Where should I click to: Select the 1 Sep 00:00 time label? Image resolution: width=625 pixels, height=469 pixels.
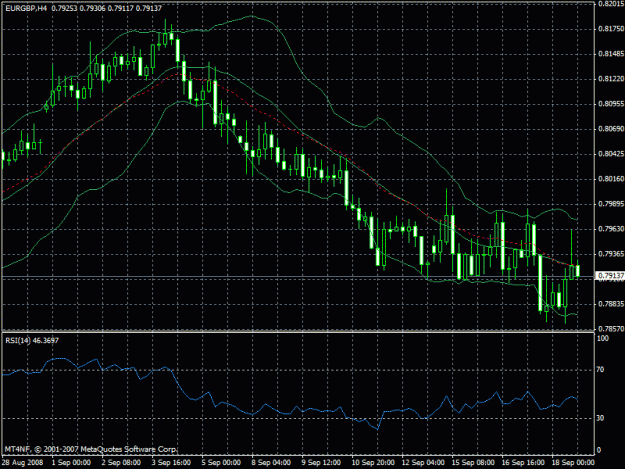point(71,463)
